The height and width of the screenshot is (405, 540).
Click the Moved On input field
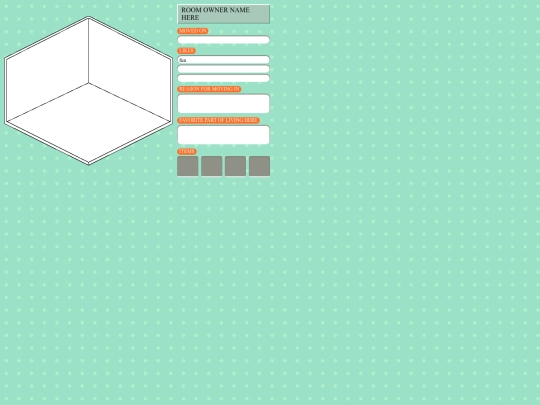224,40
